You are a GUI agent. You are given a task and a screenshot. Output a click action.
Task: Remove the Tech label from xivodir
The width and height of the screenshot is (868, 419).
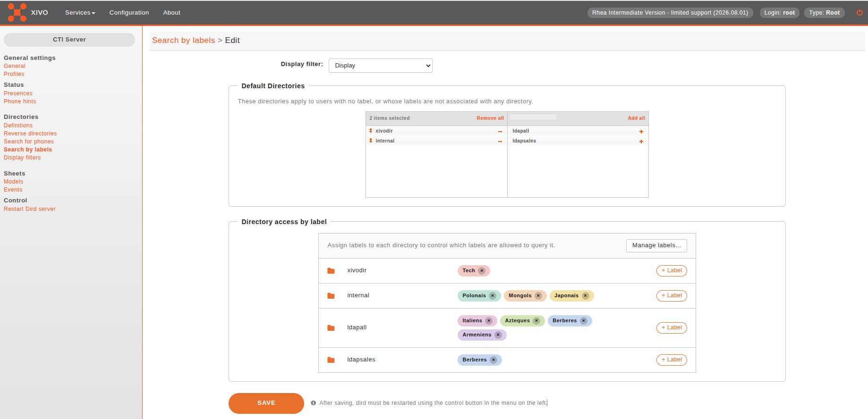(x=482, y=271)
